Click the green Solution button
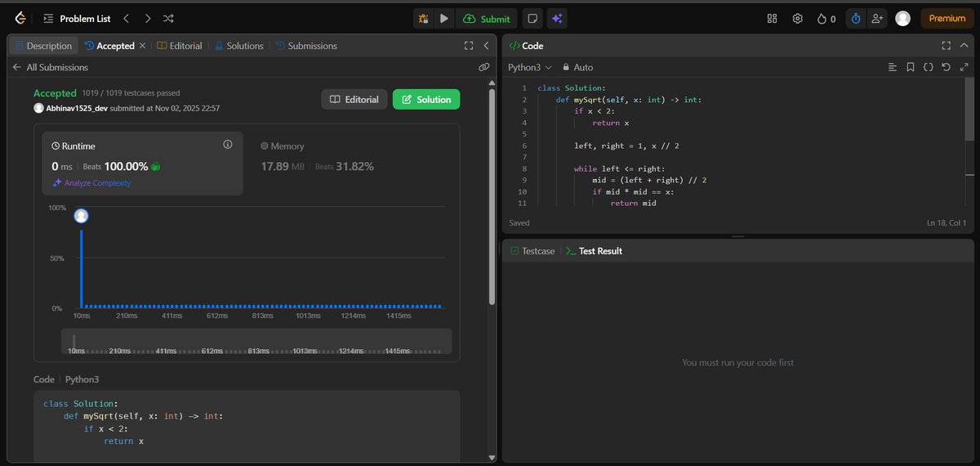980x466 pixels. click(426, 100)
